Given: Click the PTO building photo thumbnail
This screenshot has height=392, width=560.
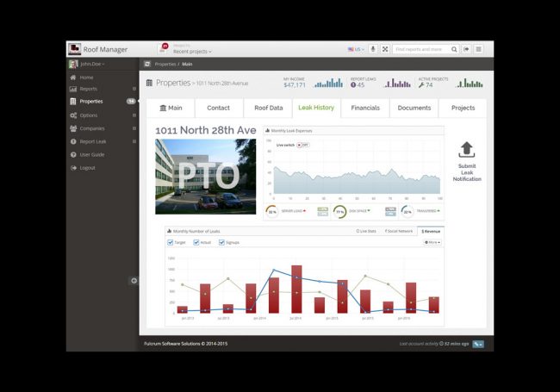Looking at the screenshot, I should click(205, 177).
